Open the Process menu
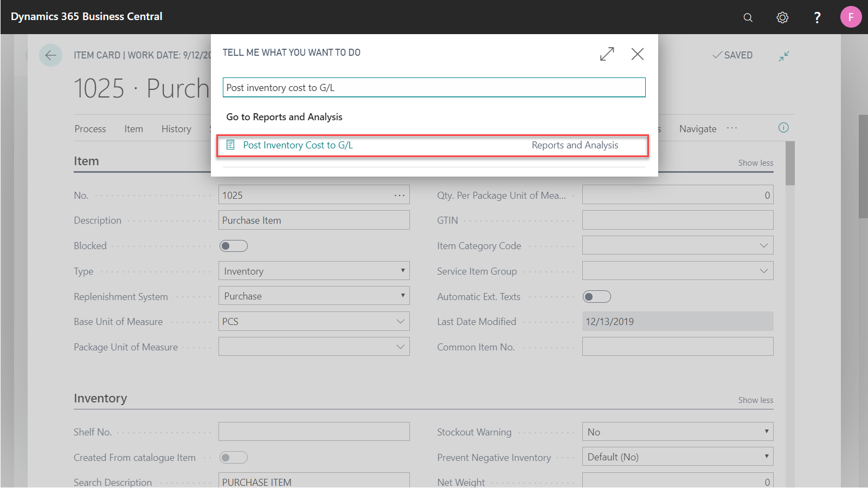This screenshot has height=488, width=868. click(90, 129)
